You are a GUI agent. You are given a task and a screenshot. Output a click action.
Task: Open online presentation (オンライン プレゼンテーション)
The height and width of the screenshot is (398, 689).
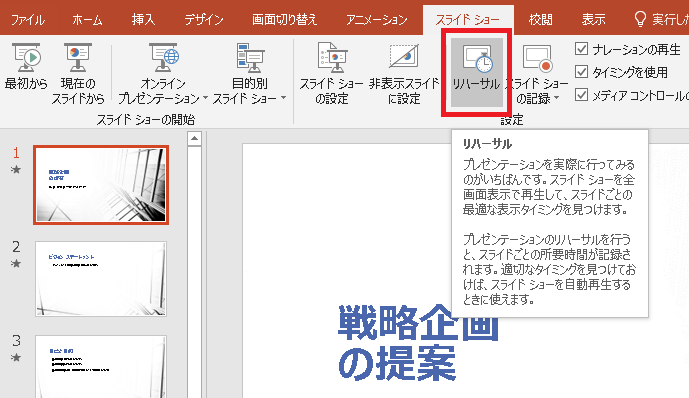[163, 73]
